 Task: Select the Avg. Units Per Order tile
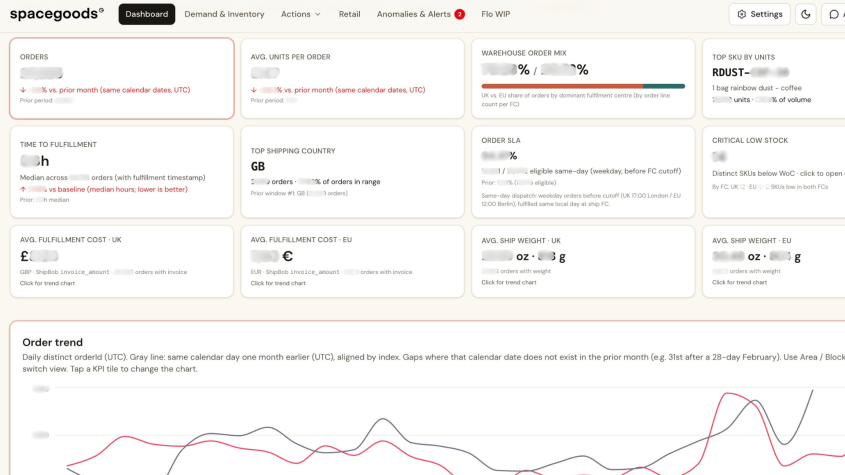pos(352,78)
